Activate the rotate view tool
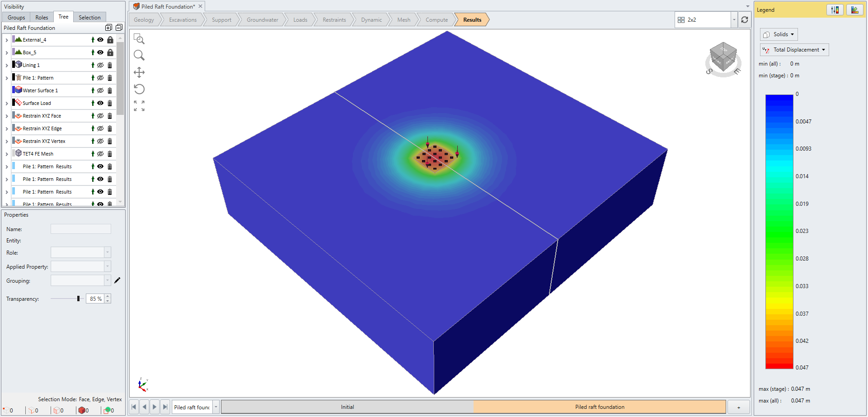 pos(139,89)
